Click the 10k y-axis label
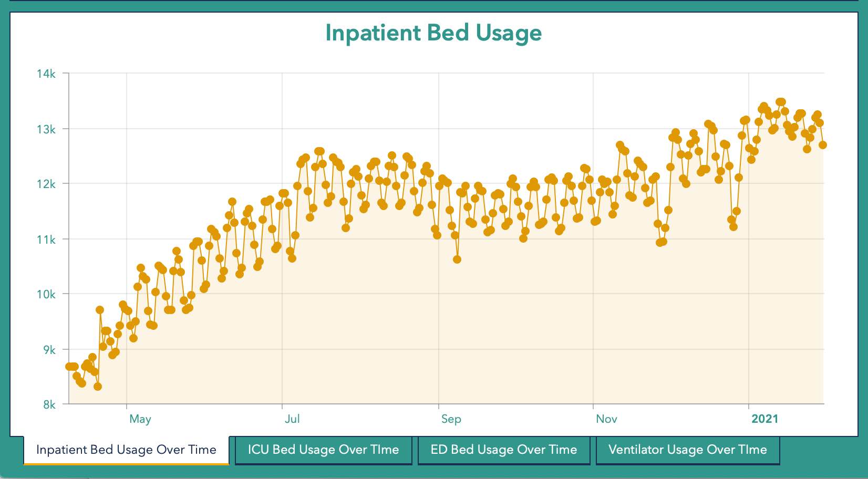The height and width of the screenshot is (479, 868). (x=46, y=295)
